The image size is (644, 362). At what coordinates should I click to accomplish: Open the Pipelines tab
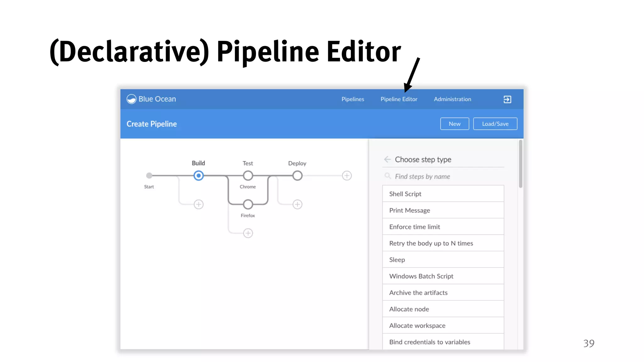(x=353, y=99)
